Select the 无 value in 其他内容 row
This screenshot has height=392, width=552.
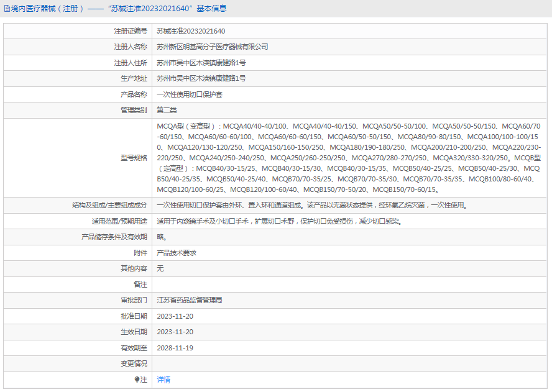point(160,268)
